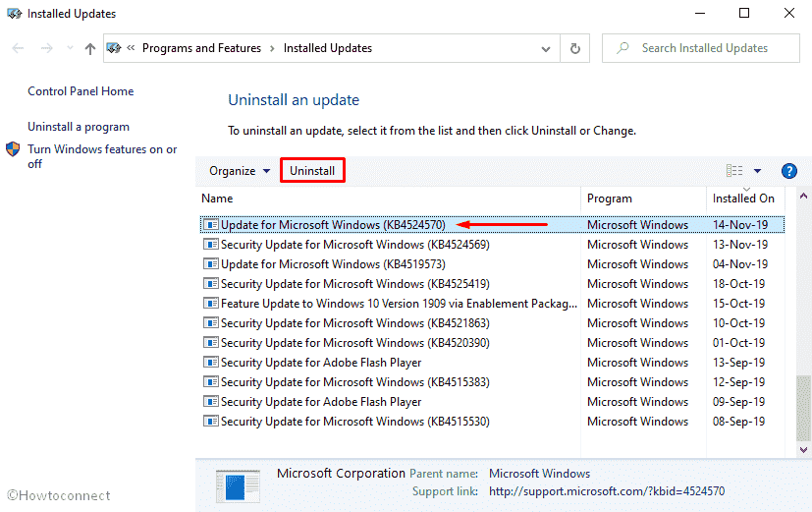Click the 15-Oct-19 installed date cell
The image size is (812, 512).
click(738, 304)
